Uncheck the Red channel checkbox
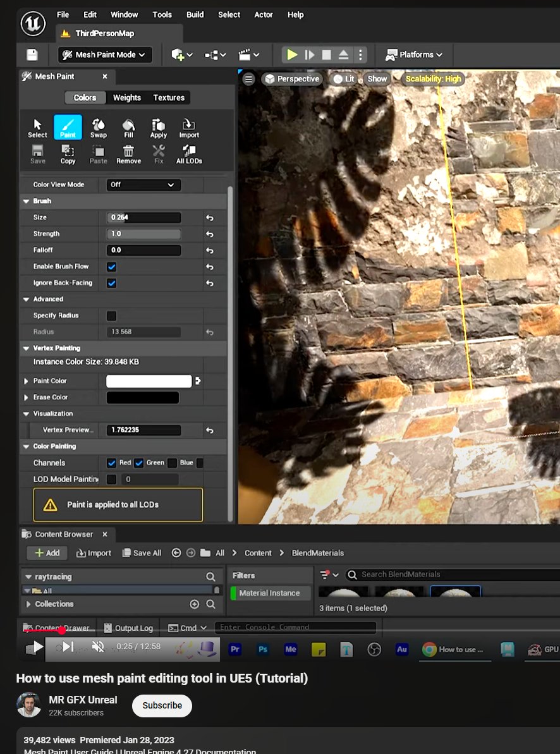 112,463
